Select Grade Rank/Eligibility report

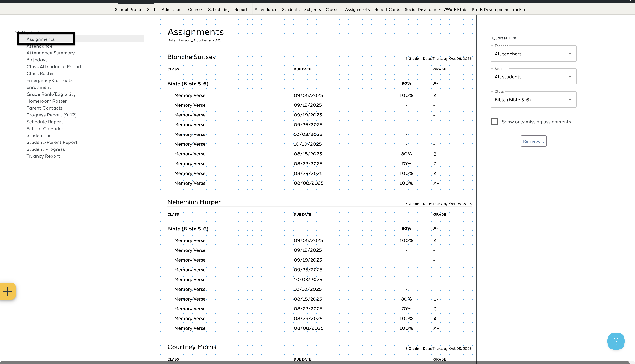click(x=51, y=94)
